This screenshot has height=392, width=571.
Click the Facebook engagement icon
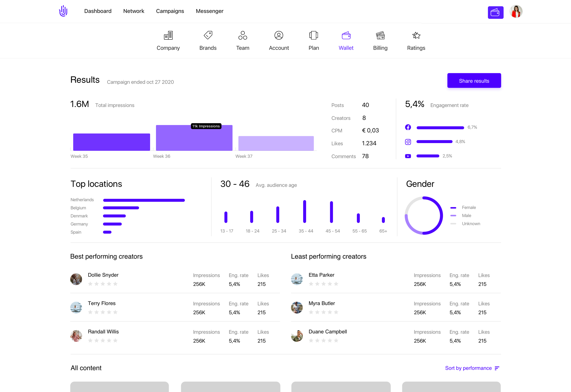point(408,127)
